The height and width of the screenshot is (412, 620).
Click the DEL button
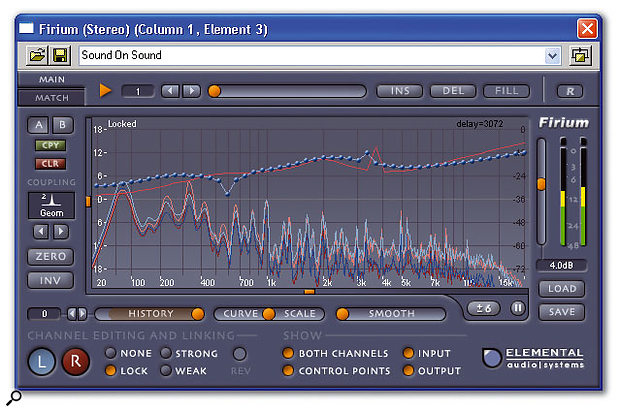453,91
